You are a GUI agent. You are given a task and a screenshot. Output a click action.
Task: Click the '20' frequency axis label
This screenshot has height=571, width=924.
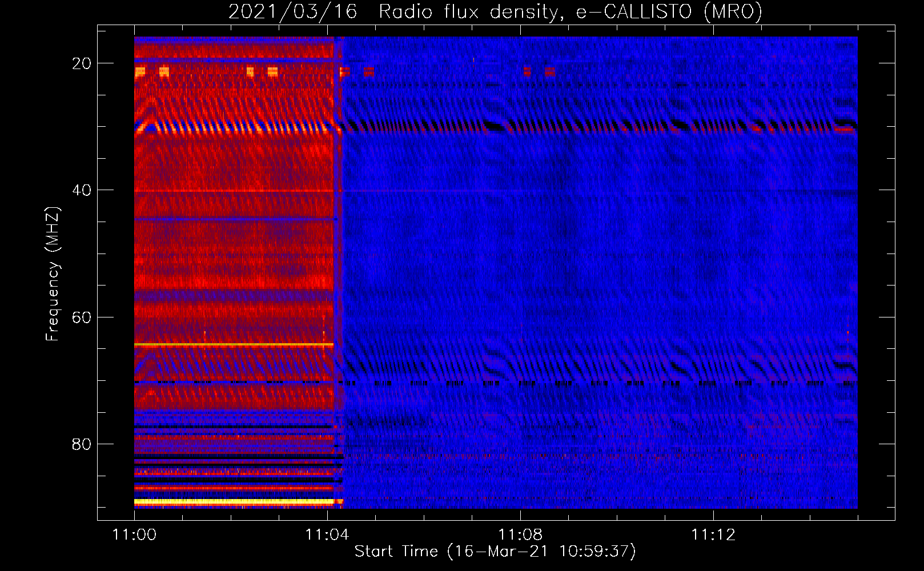(x=82, y=63)
